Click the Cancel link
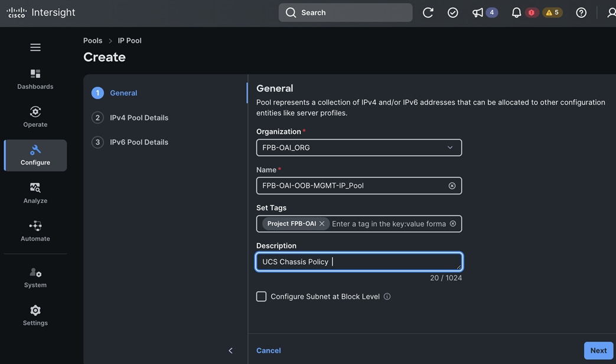 point(269,350)
